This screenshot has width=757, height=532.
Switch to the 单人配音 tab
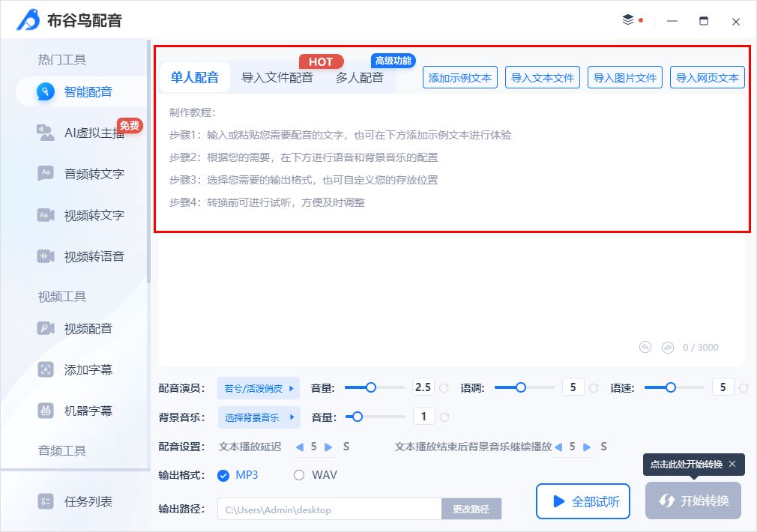pyautogui.click(x=195, y=77)
